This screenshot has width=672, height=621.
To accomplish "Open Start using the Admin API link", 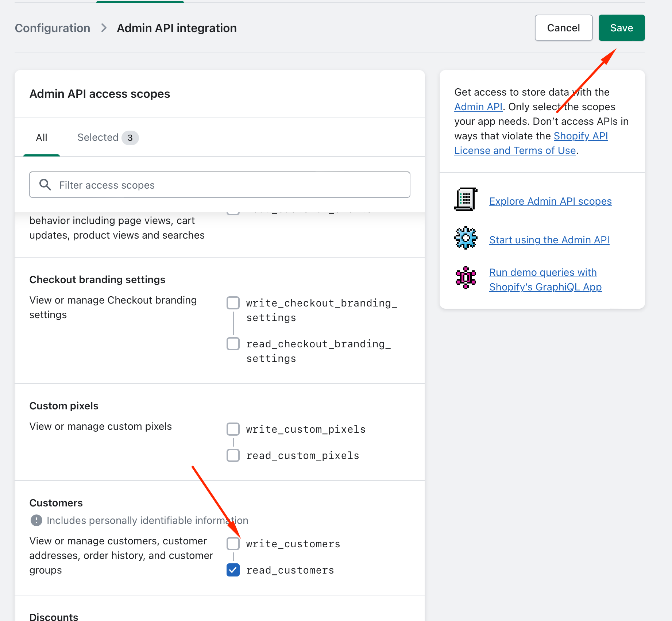I will click(549, 240).
